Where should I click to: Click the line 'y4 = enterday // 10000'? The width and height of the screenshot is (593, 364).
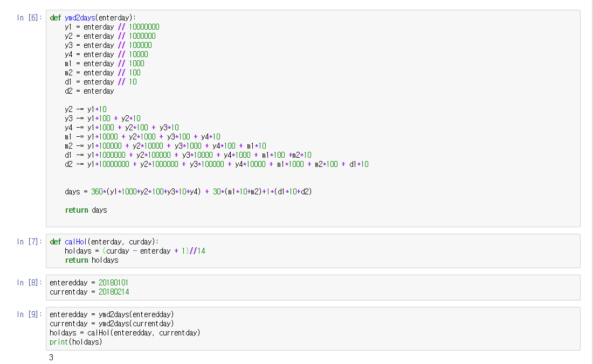click(x=106, y=54)
